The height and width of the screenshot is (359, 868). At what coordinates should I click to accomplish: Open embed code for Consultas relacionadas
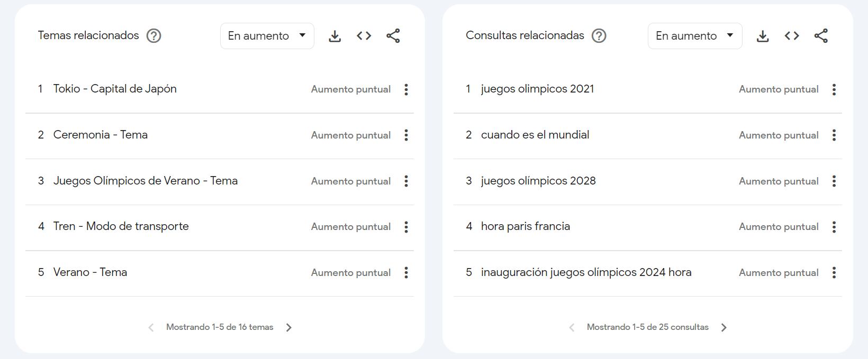pos(792,36)
